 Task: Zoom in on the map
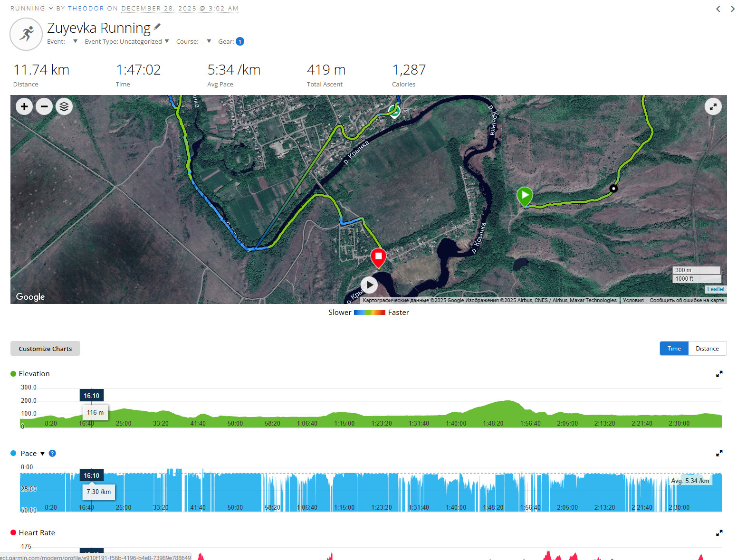pyautogui.click(x=24, y=106)
